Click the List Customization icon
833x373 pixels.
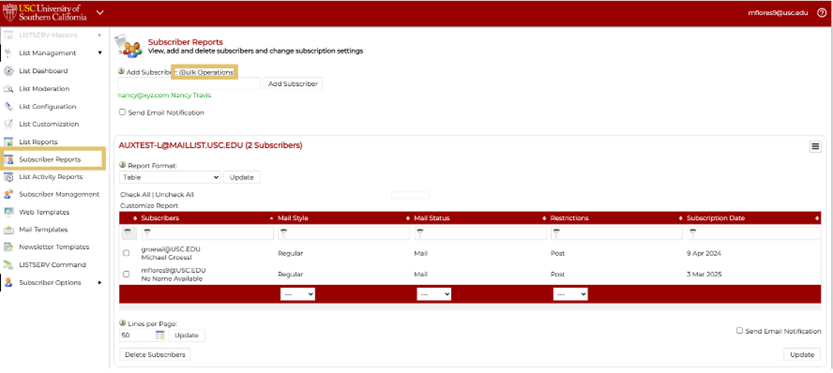click(x=8, y=124)
